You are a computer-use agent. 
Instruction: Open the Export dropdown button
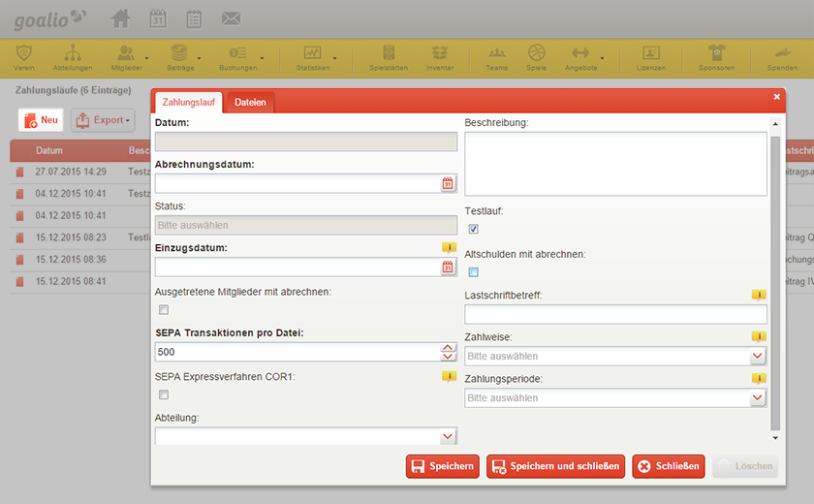point(103,120)
